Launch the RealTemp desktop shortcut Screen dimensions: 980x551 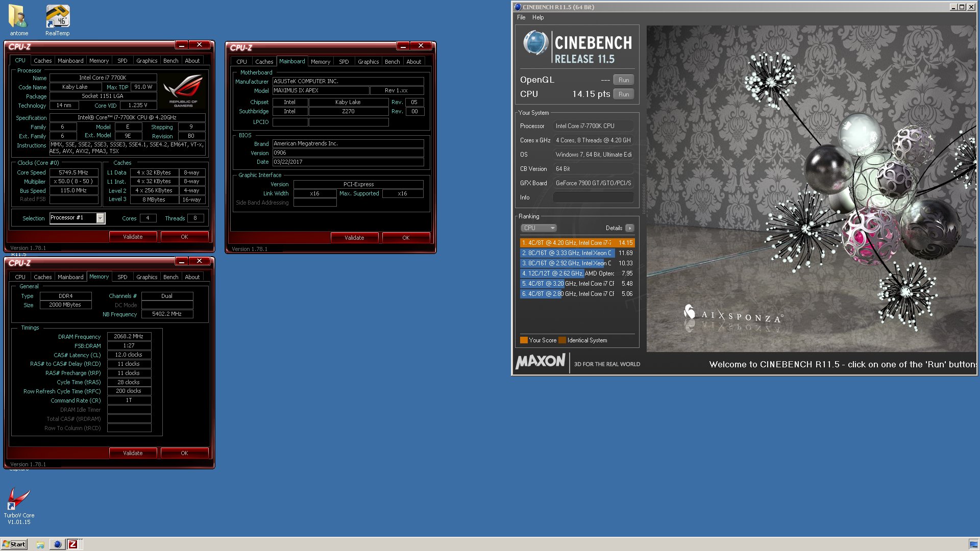coord(57,20)
